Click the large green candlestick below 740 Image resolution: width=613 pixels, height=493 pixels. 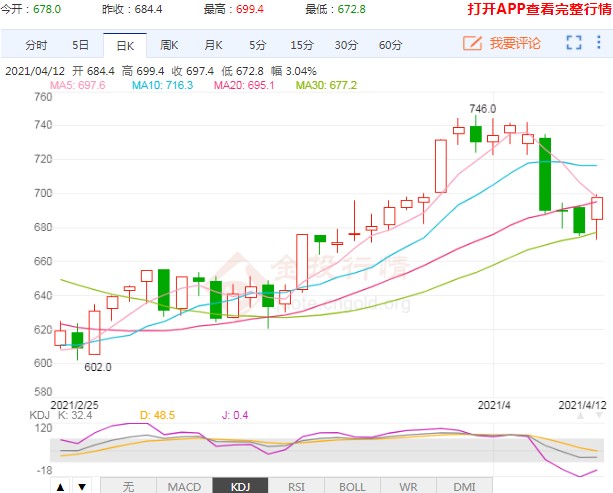[545, 174]
